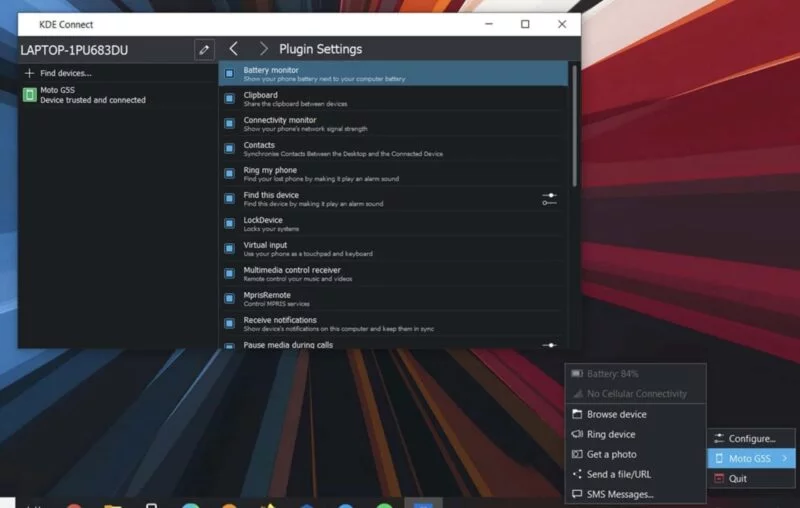Viewport: 800px width, 508px height.
Task: Expand the Moto G5S submenu entry
Action: (x=751, y=459)
